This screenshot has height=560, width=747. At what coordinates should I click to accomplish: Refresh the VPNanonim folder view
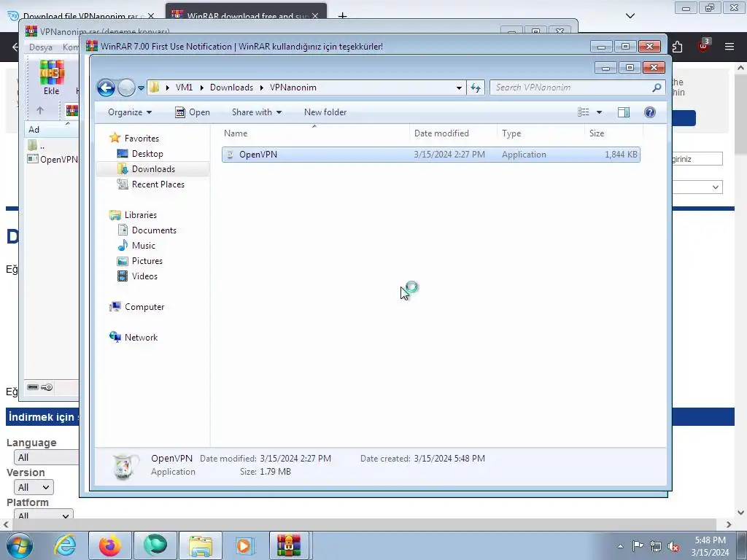[x=476, y=87]
